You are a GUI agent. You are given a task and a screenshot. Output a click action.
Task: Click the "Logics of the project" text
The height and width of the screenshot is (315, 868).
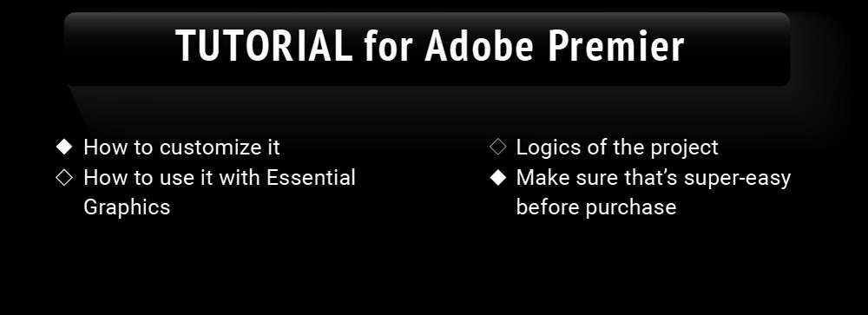pos(617,148)
